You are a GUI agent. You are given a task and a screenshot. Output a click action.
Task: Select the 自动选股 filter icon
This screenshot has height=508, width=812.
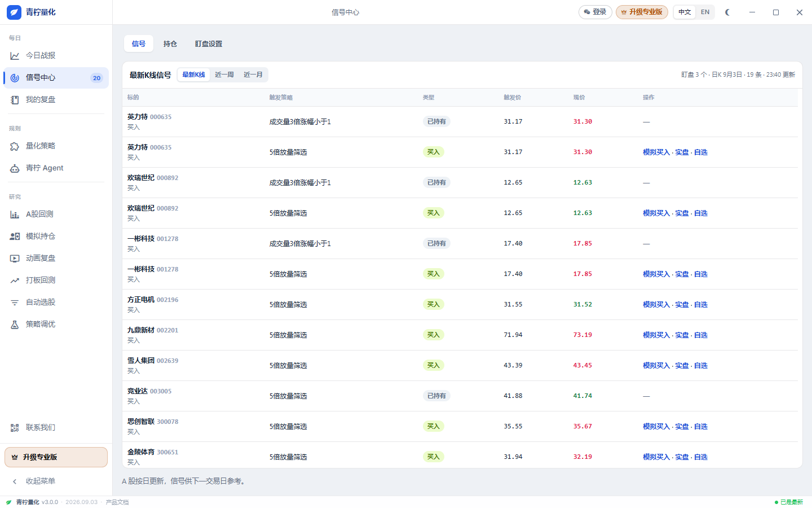point(15,303)
